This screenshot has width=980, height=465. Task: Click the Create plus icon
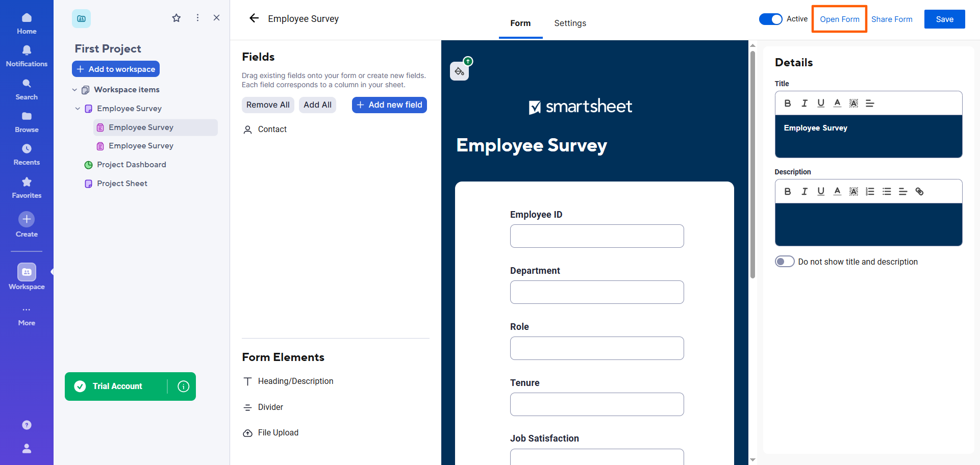27,219
